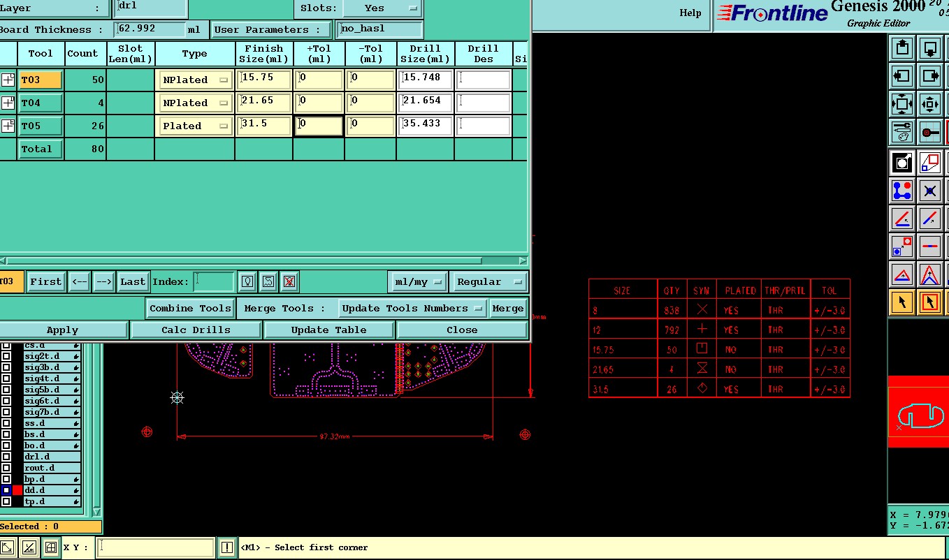949x560 pixels.
Task: Open the Update Tools Numbers dropdown
Action: [x=412, y=308]
